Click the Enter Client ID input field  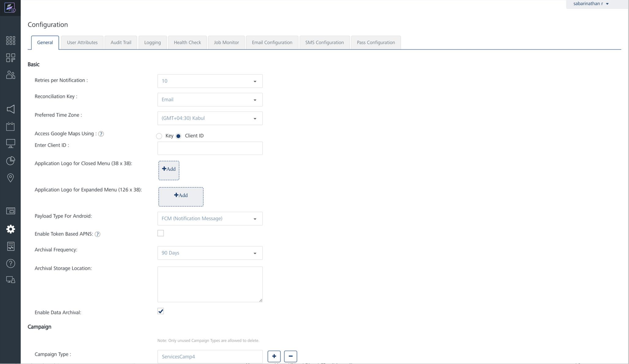(x=210, y=148)
